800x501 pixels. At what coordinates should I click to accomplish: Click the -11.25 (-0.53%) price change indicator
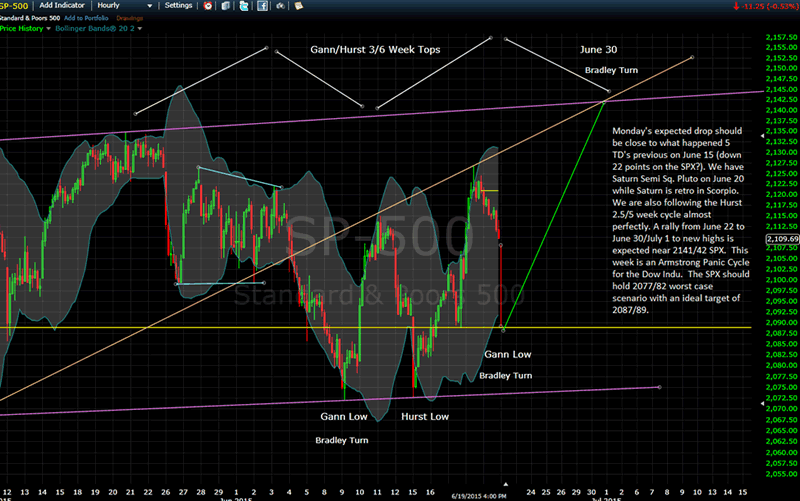[x=765, y=6]
